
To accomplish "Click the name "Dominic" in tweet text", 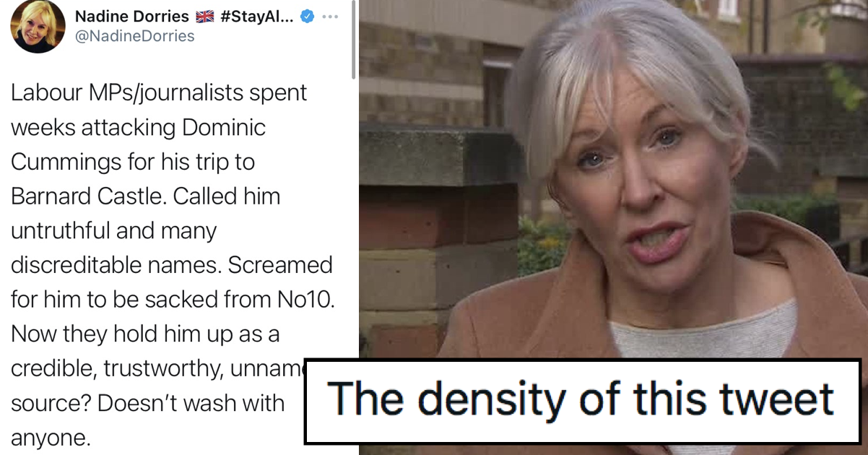I will (x=224, y=128).
